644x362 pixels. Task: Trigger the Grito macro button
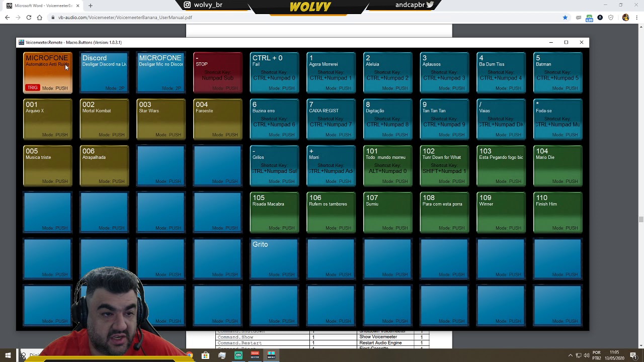click(x=274, y=259)
